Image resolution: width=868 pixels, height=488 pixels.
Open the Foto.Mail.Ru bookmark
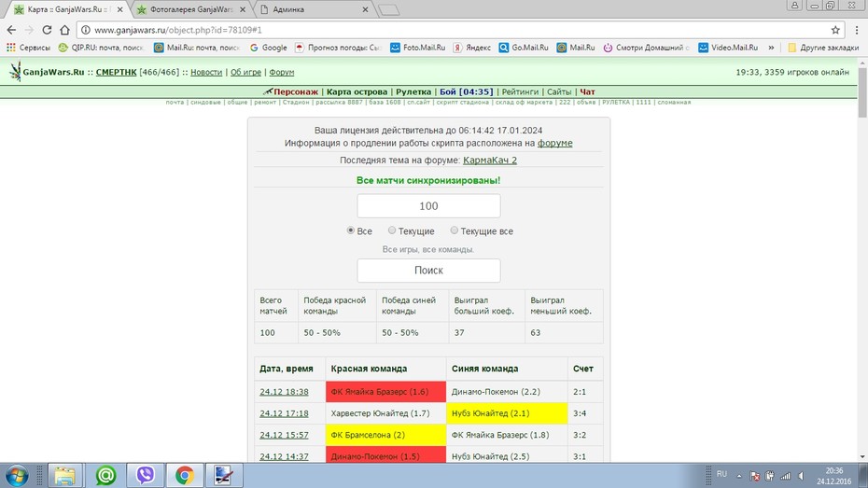[x=417, y=48]
